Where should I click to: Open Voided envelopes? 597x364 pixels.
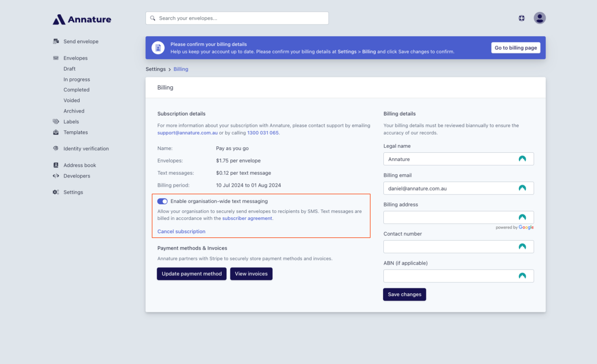[x=72, y=100]
